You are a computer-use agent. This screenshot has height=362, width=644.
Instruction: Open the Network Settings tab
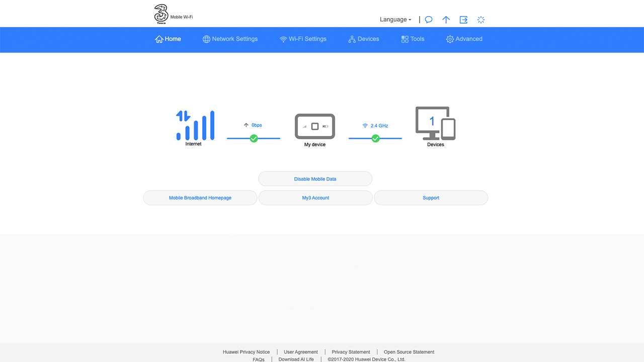click(x=230, y=39)
